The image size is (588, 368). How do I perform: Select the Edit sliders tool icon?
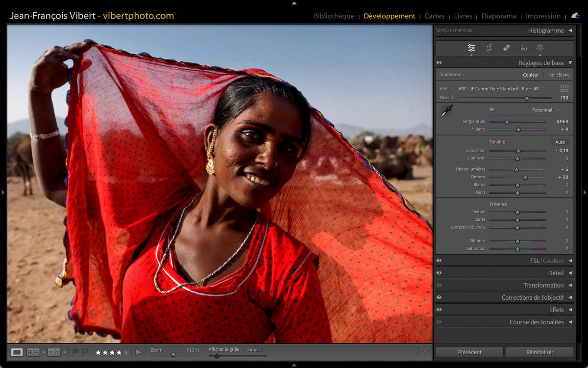click(x=471, y=48)
